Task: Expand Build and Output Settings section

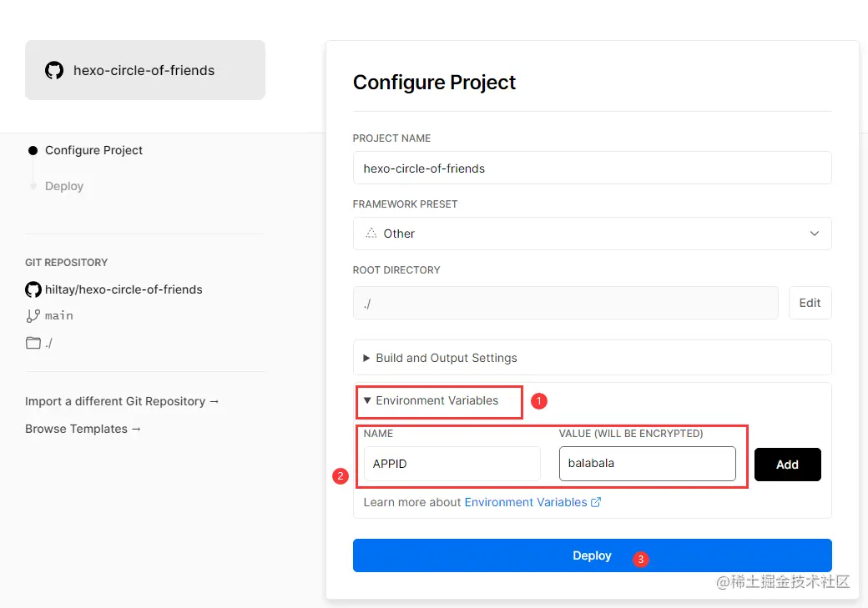Action: pyautogui.click(x=447, y=358)
